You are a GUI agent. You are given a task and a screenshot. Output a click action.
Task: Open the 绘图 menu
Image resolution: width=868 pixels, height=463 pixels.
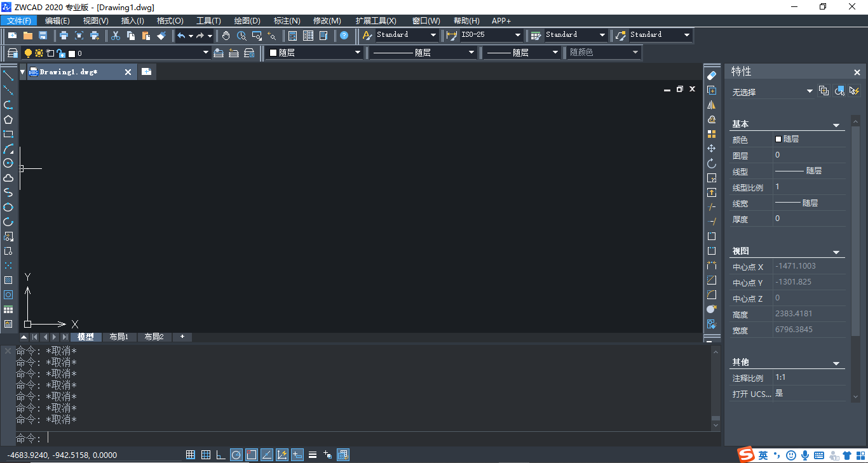pyautogui.click(x=247, y=20)
